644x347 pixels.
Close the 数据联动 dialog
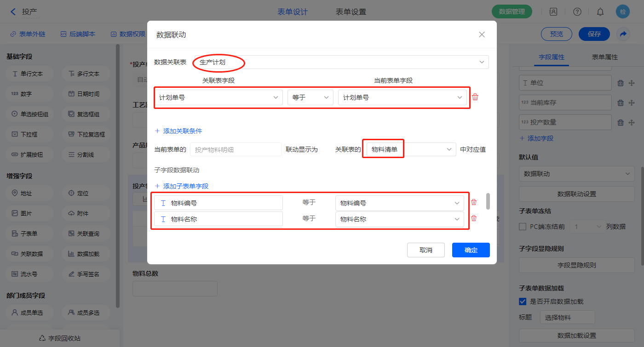482,34
